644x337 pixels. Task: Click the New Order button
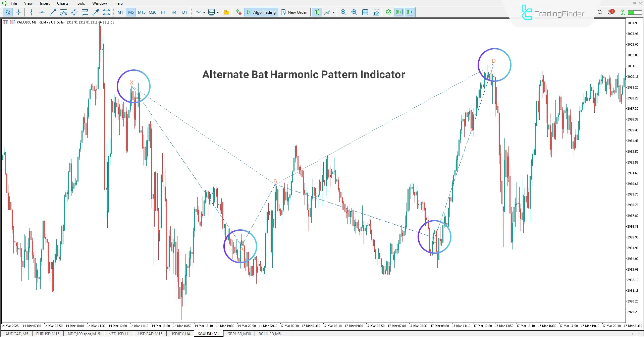(294, 12)
